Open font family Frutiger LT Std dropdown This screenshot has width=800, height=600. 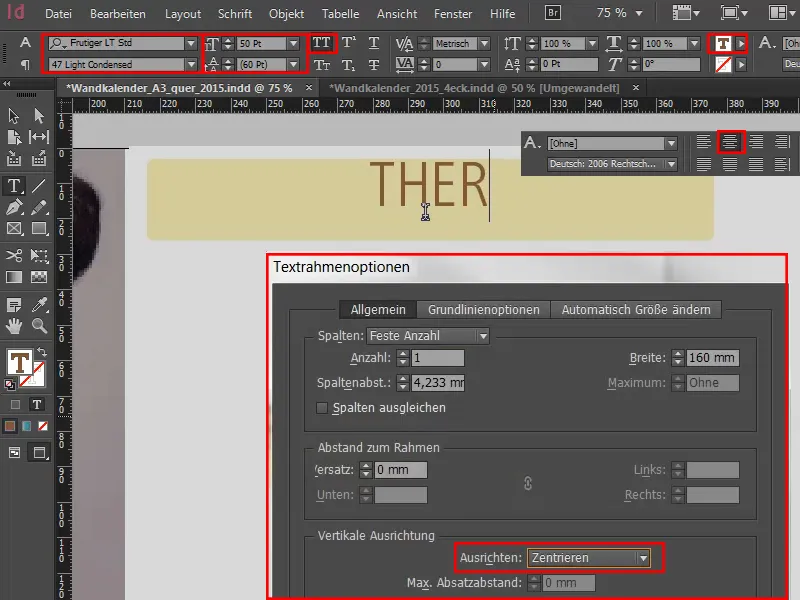[x=191, y=43]
